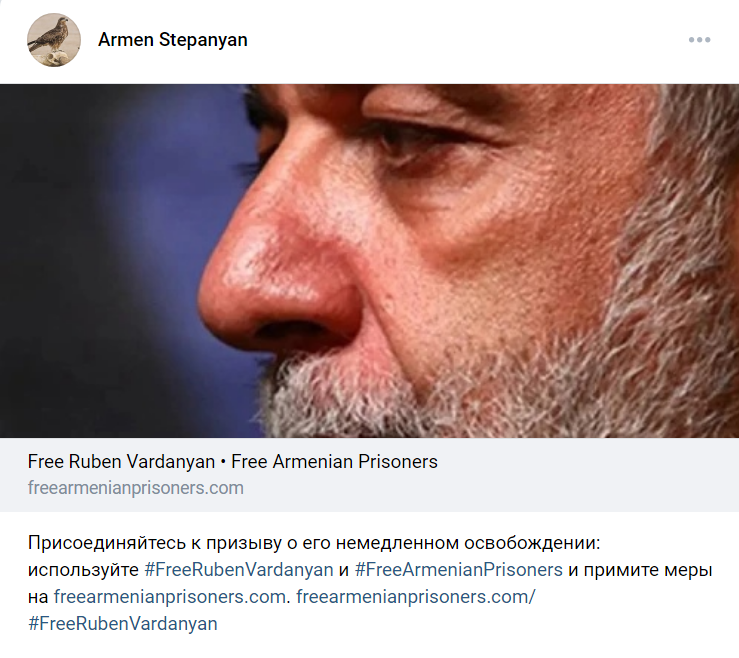Follow the freearmenianprisoners.com/ link with trailing slash
The width and height of the screenshot is (739, 658).
(x=416, y=597)
